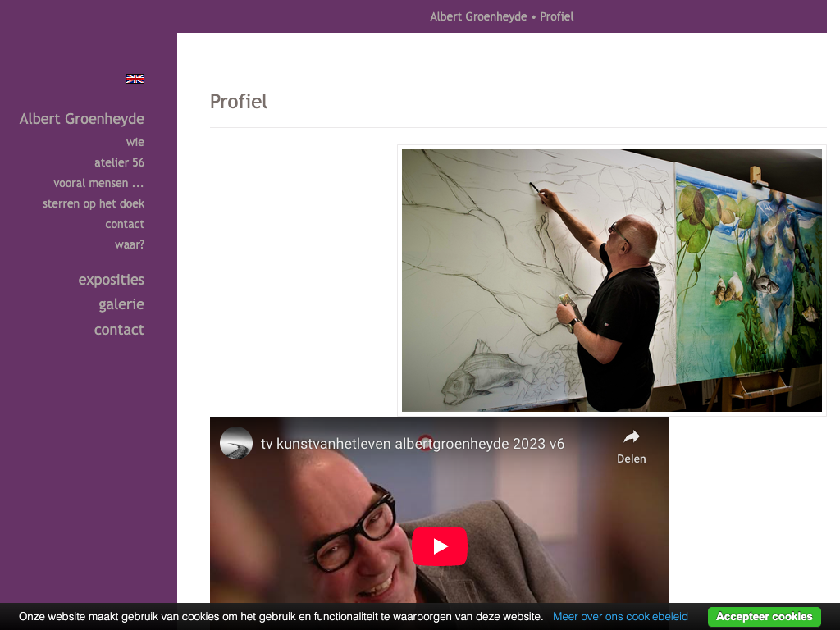Switch language via the UK flag icon

(x=135, y=79)
